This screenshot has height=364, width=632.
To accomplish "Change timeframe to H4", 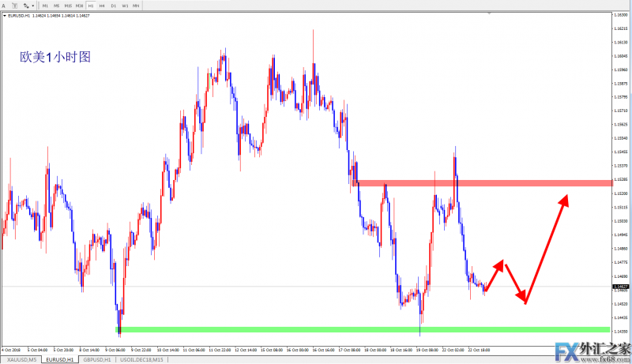I will (102, 5).
